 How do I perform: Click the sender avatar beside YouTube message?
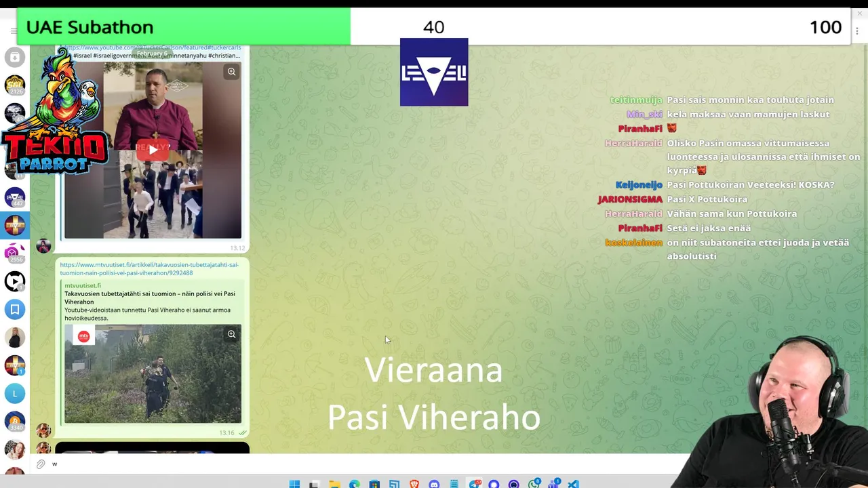43,245
